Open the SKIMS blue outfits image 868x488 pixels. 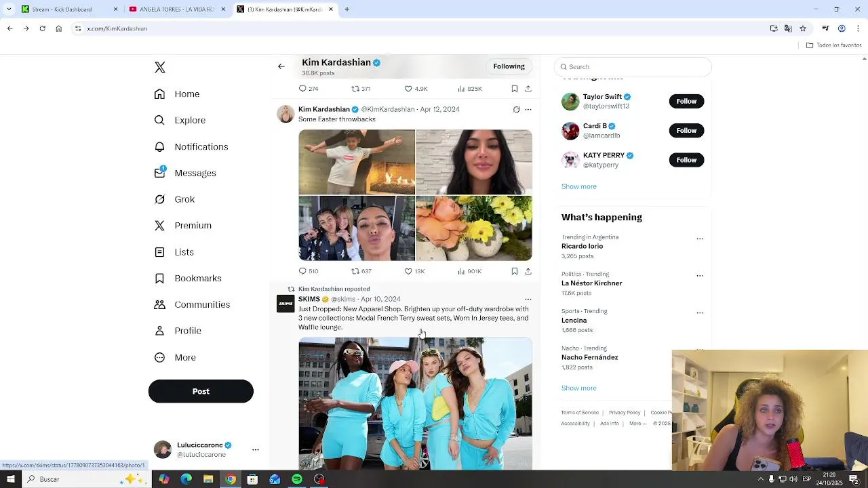click(x=416, y=403)
